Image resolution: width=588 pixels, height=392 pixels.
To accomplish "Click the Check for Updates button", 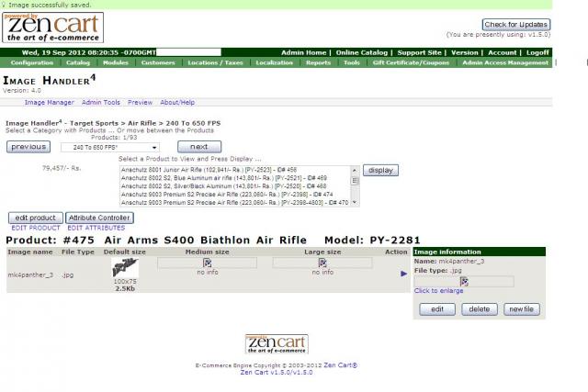I will click(516, 25).
